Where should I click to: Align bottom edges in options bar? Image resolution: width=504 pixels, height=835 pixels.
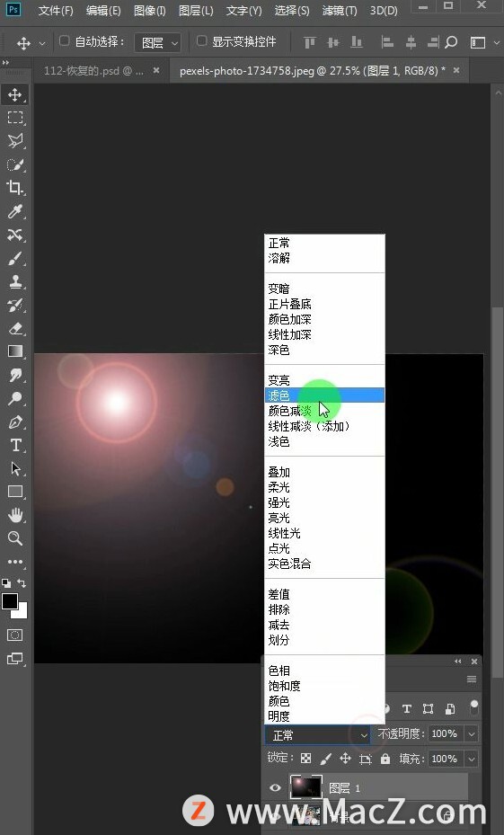(357, 42)
